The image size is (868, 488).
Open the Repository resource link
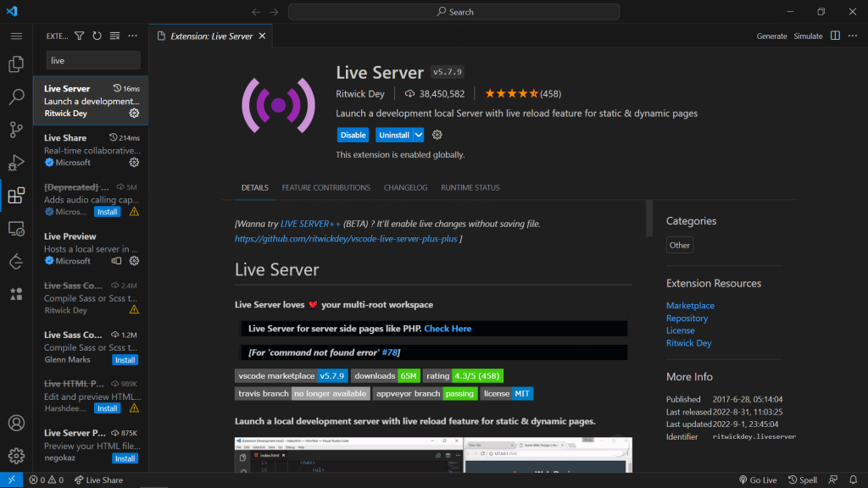click(x=687, y=319)
